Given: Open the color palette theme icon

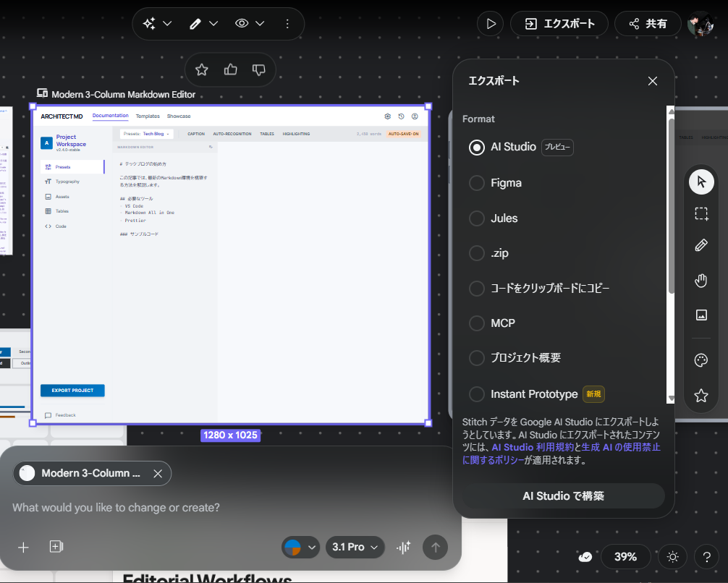Looking at the screenshot, I should click(701, 360).
